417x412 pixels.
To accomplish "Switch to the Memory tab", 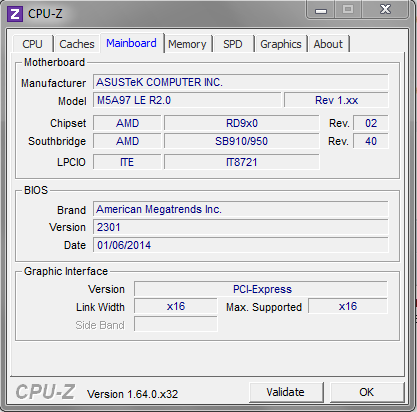I will coord(187,44).
